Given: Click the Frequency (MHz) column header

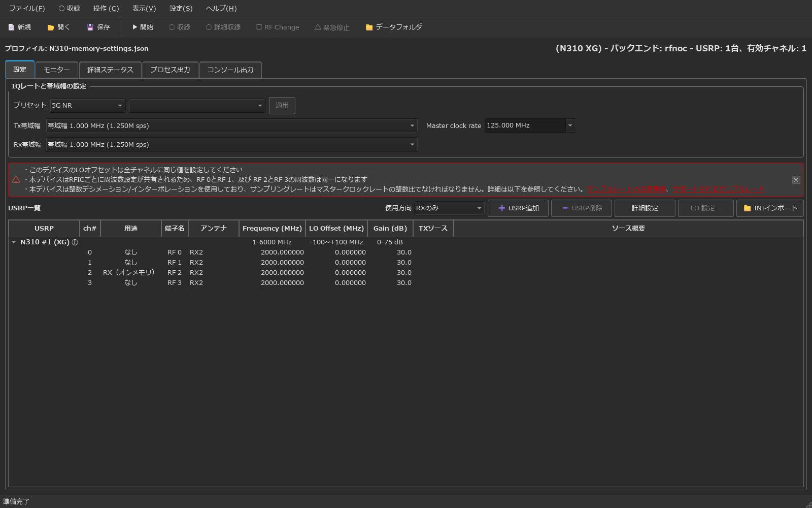Looking at the screenshot, I should click(x=272, y=229).
